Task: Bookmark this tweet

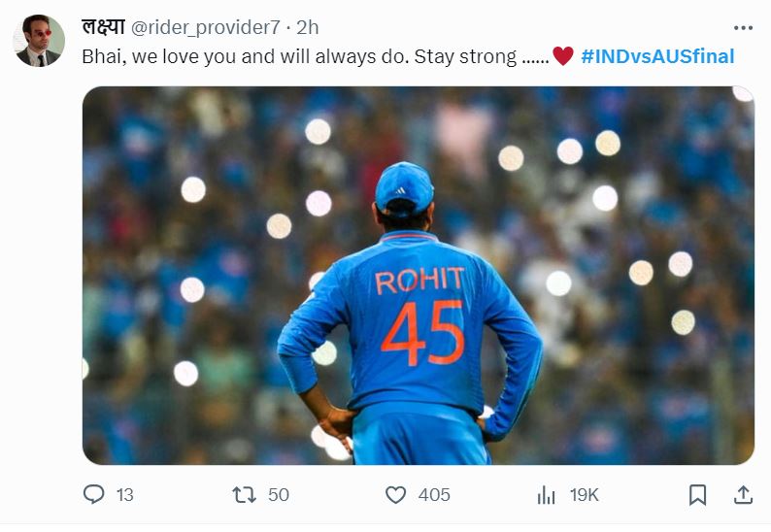Action: click(697, 495)
